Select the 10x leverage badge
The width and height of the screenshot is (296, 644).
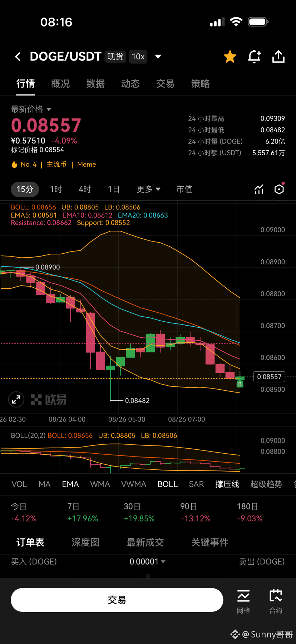coord(138,57)
